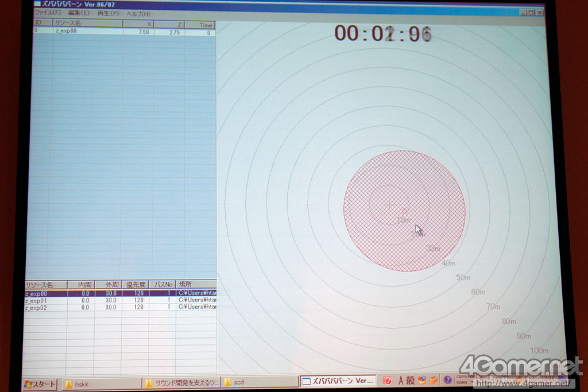The image size is (588, 392).
Task: Open the ファイル(F) menu
Action: click(47, 13)
